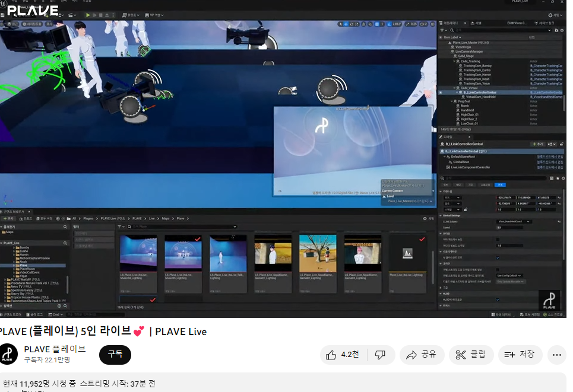Open the LLink Subject dropdown in Gimbal Settings
Viewport: 573px width, 392px height.
[514, 222]
